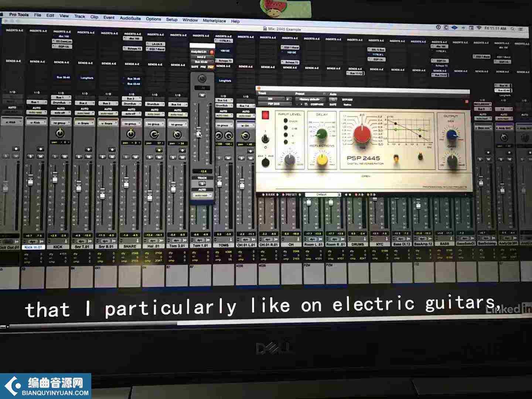This screenshot has width=532, height=399.
Task: Toggle plugin BYPASS in the plugin header
Action: (347, 100)
